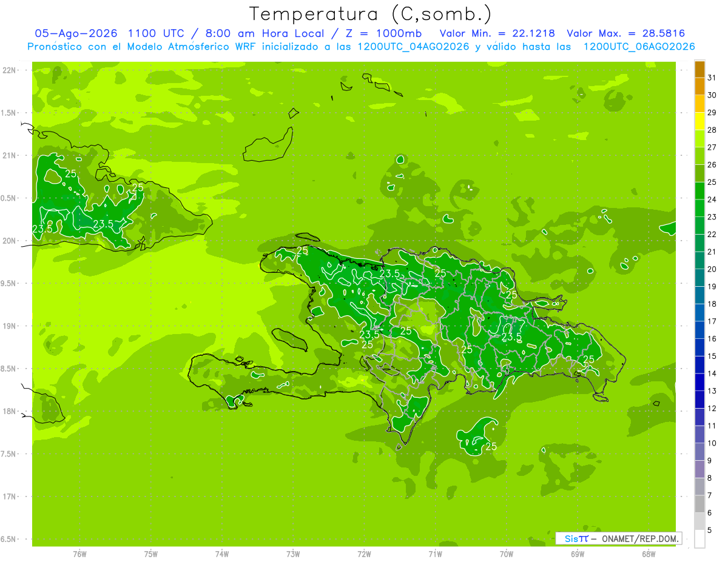Click the "19N" latitude axis label
This screenshot has width=728, height=562.
click(x=10, y=326)
